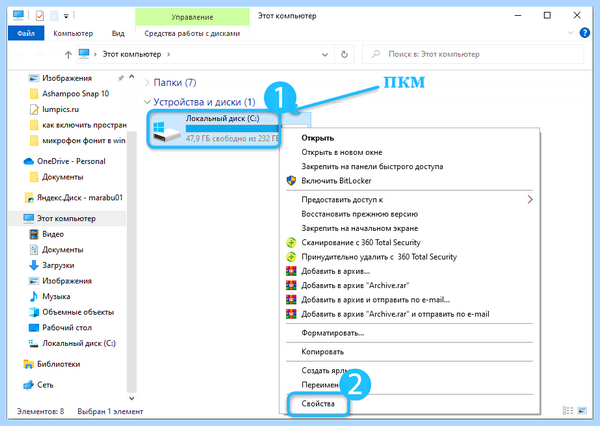Switch to the Компьютер ribbon tab
Viewport: 600px width, 426px height.
point(73,33)
